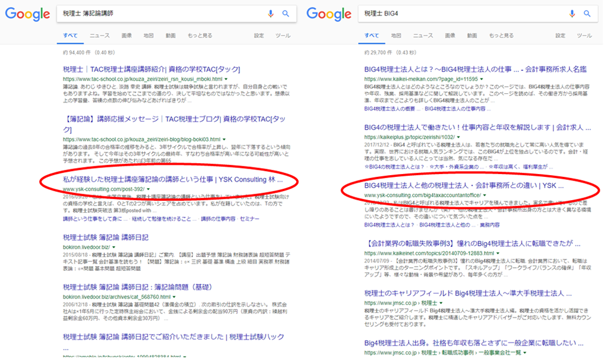
Task: Open 設定 in the 簿記論講師 search
Action: pyautogui.click(x=259, y=36)
